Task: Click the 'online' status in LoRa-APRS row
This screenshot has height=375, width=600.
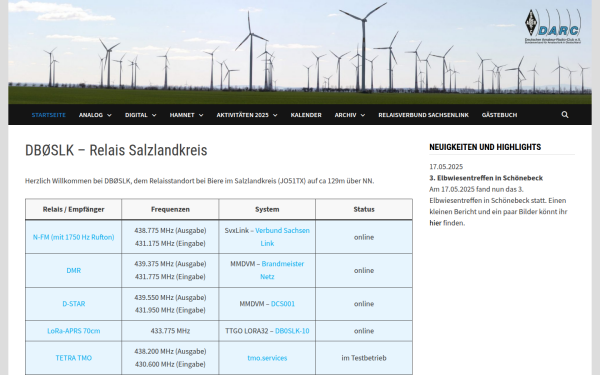Action: [x=364, y=331]
